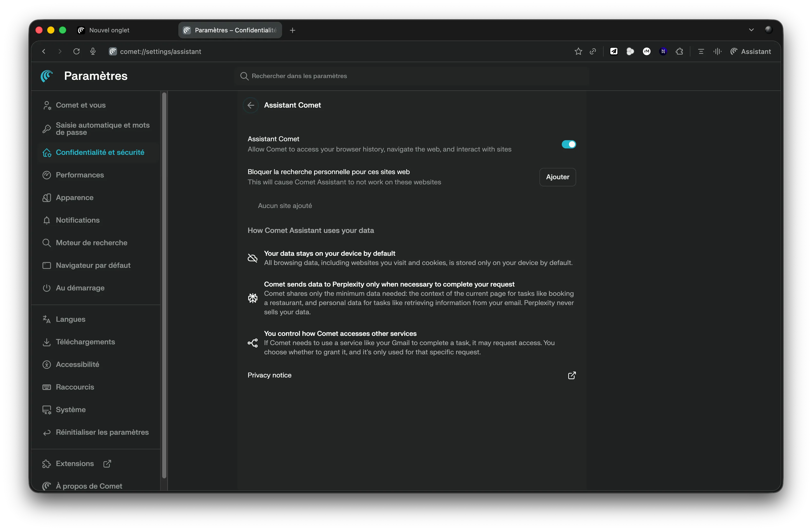
Task: Click the Comet logo next to Paramètres
Action: (46, 76)
